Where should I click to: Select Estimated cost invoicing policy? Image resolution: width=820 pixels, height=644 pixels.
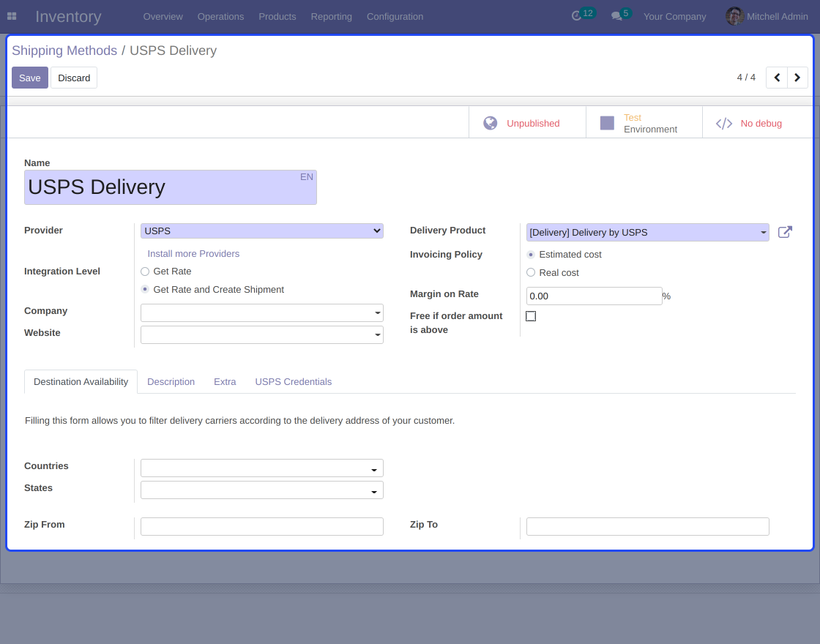point(531,255)
